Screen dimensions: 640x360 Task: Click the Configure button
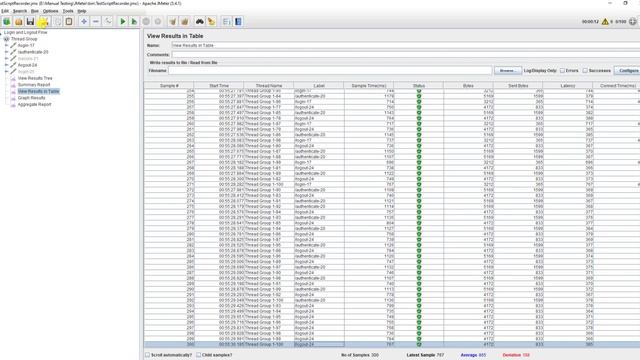tap(628, 71)
